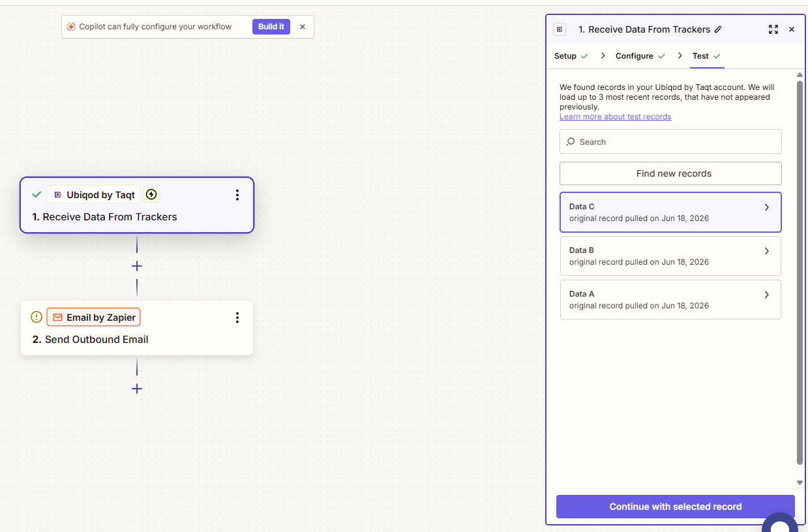Click the Email by Zapier app badge

pos(94,318)
